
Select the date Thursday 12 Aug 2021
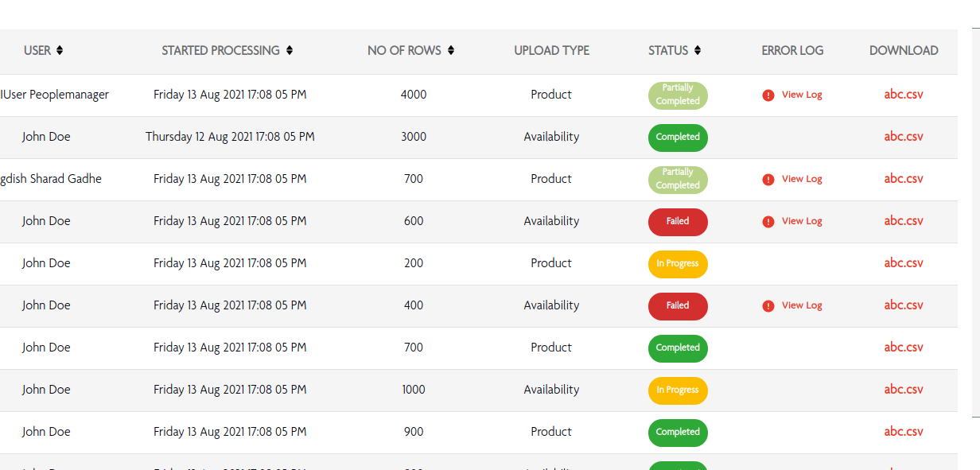[x=230, y=137]
